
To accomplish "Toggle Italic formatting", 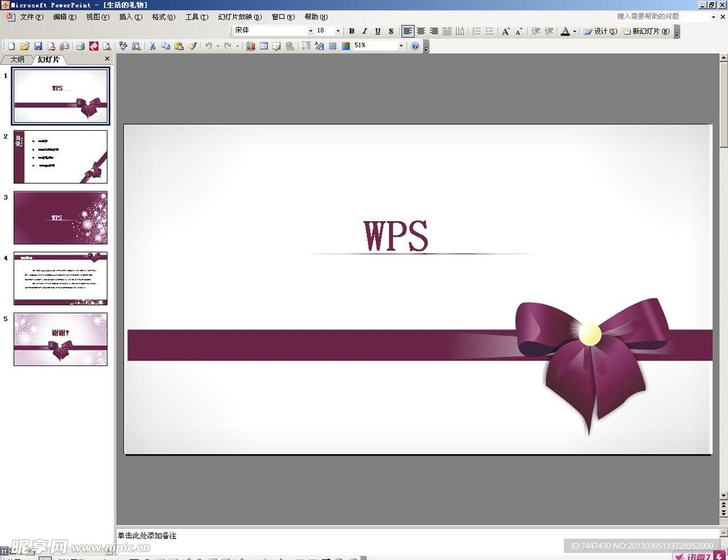I will (365, 31).
